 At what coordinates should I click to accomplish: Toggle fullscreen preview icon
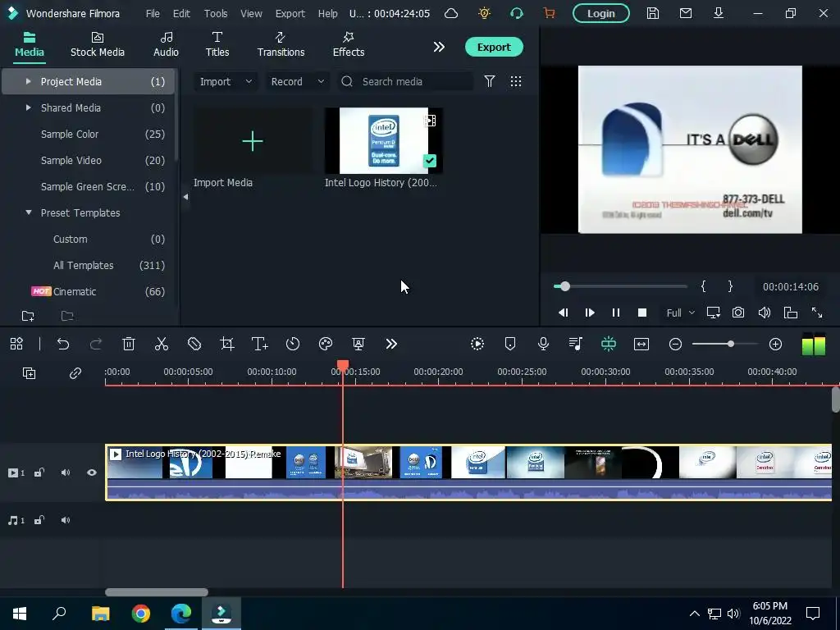click(x=817, y=313)
